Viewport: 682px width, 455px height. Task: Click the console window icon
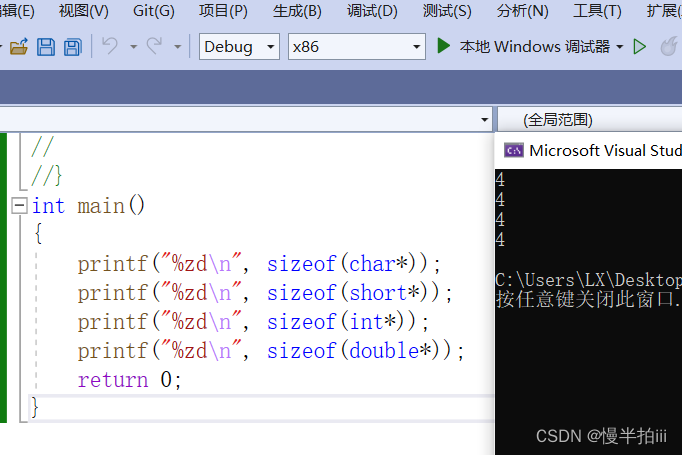pyautogui.click(x=514, y=151)
